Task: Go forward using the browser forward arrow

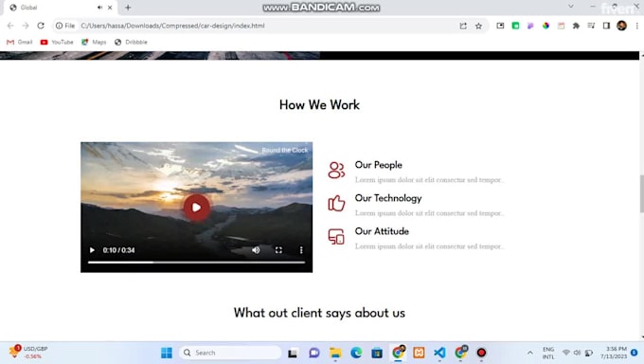Action: (x=26, y=26)
